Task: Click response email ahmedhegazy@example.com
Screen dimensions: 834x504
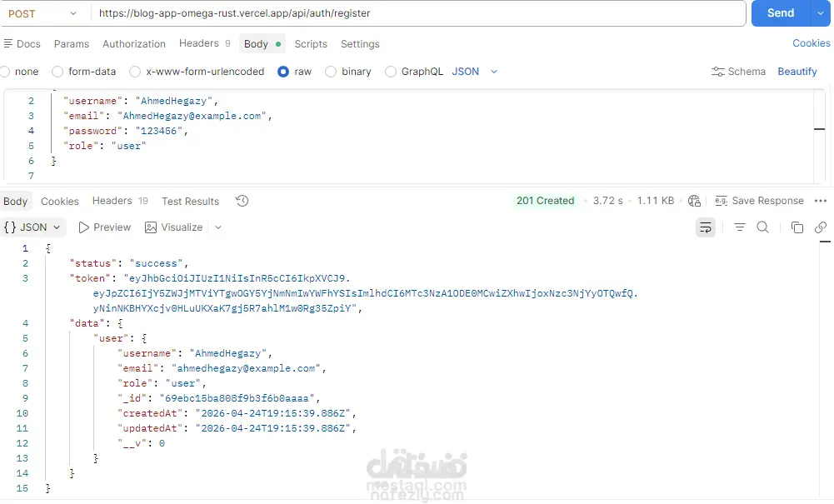Action: coord(246,368)
